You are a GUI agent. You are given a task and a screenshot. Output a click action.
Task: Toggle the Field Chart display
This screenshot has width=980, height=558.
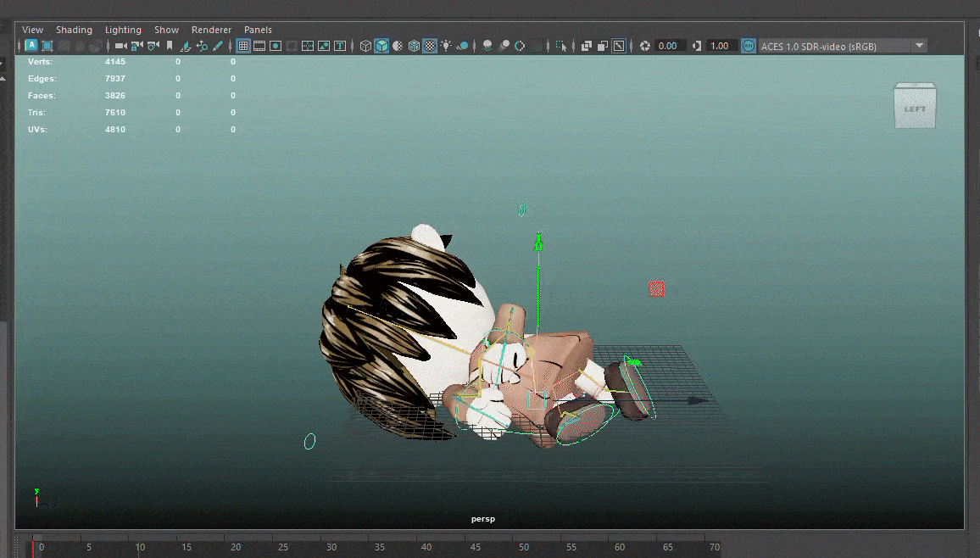click(308, 46)
